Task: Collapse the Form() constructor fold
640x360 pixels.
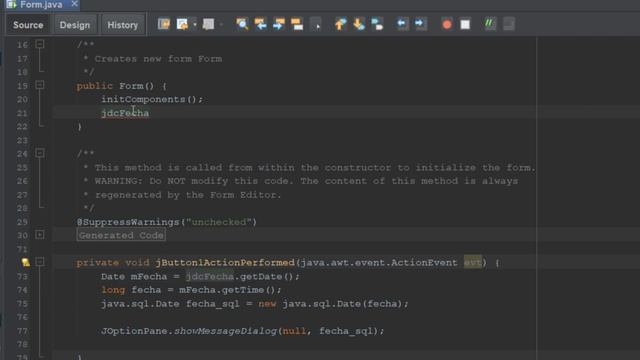Action: click(40, 85)
